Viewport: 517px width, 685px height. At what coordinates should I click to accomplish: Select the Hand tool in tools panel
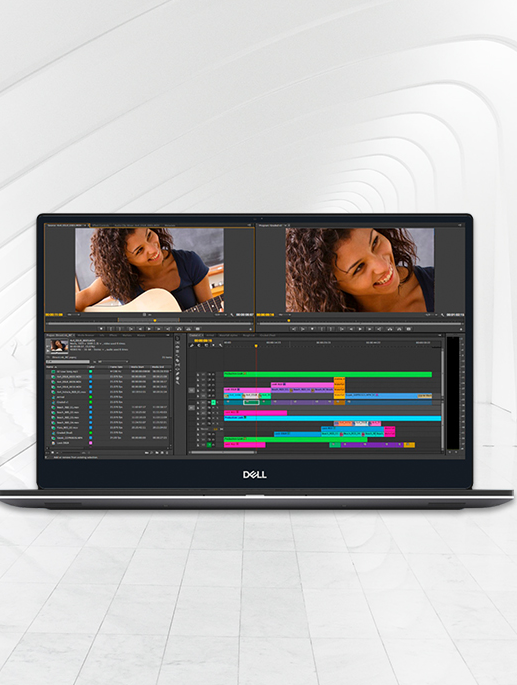pyautogui.click(x=177, y=378)
